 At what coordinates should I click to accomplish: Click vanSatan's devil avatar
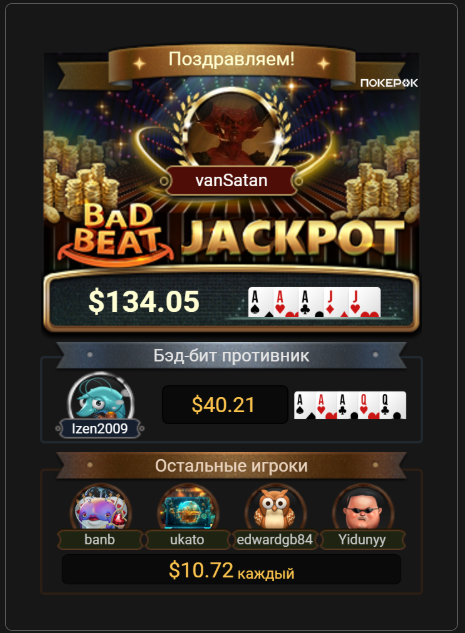pos(232,130)
